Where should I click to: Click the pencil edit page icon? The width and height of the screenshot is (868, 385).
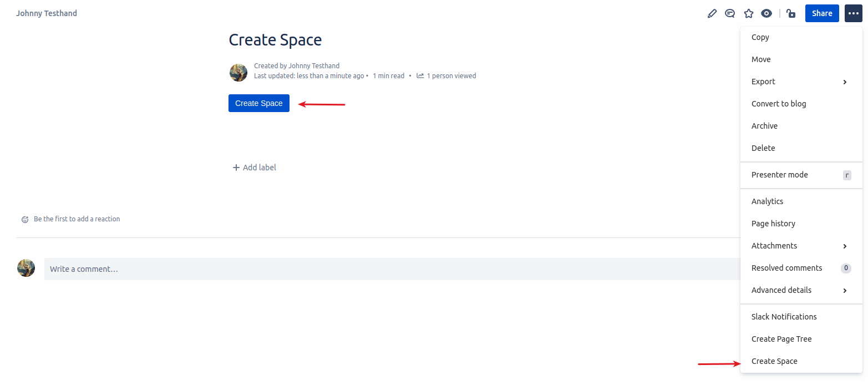712,13
